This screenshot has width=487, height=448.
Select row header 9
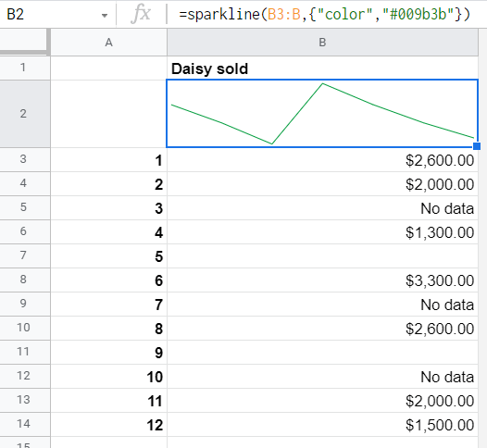(x=25, y=304)
